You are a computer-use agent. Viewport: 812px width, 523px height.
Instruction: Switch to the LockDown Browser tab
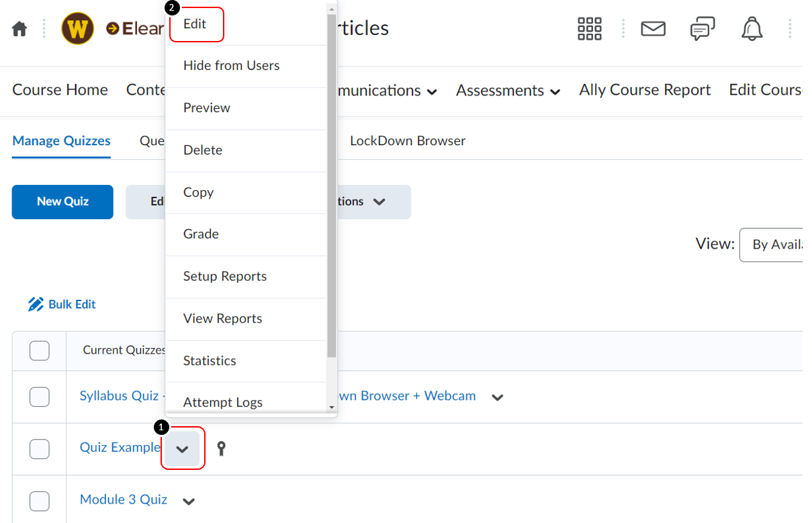click(x=406, y=140)
